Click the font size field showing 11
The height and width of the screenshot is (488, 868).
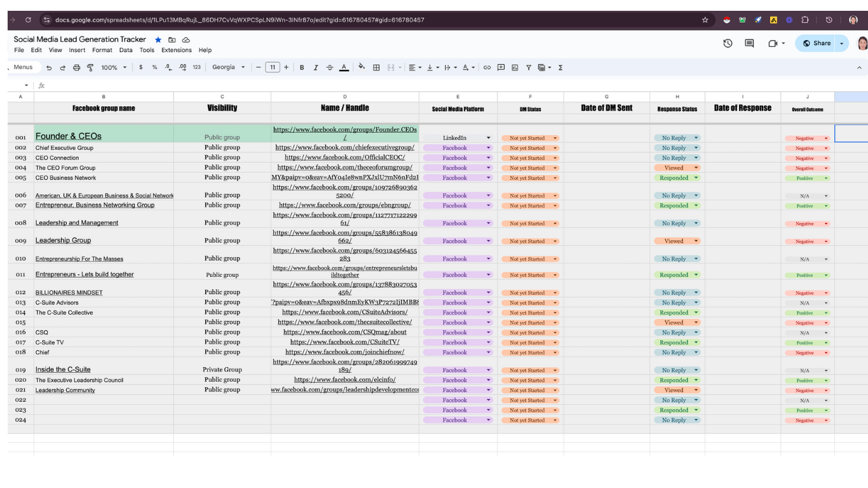[x=273, y=67]
